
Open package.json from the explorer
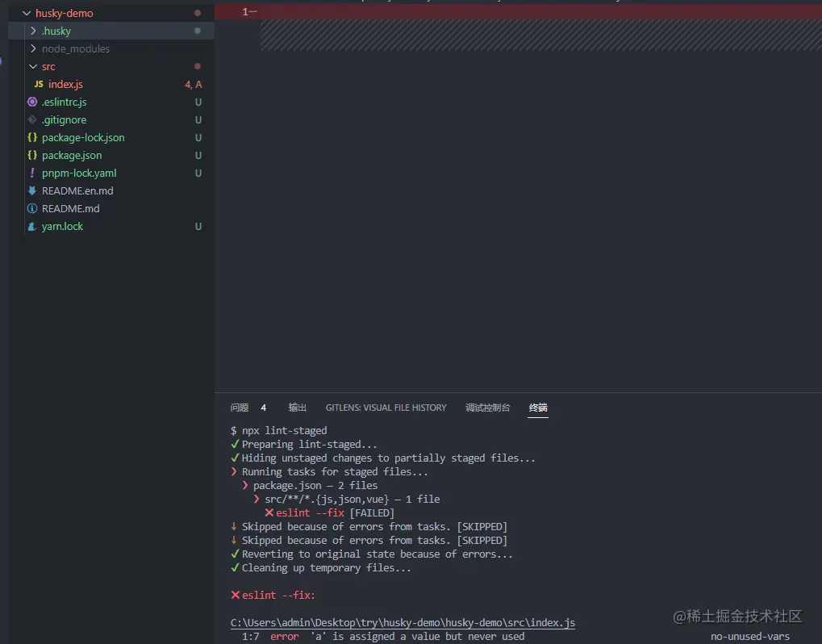tap(72, 156)
